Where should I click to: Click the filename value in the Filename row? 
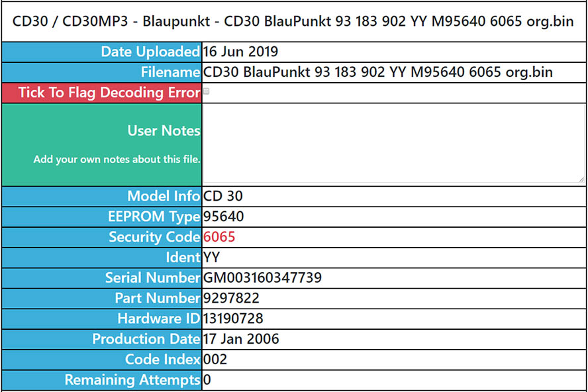click(x=378, y=72)
